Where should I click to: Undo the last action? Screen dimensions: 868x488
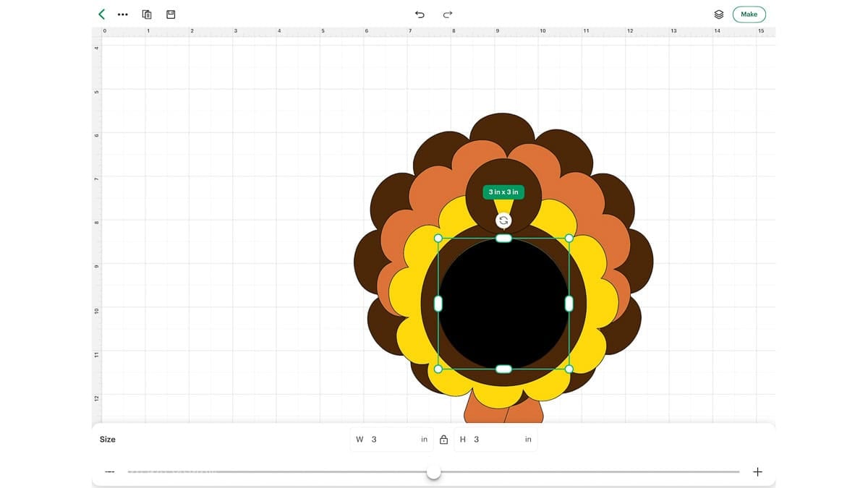420,14
